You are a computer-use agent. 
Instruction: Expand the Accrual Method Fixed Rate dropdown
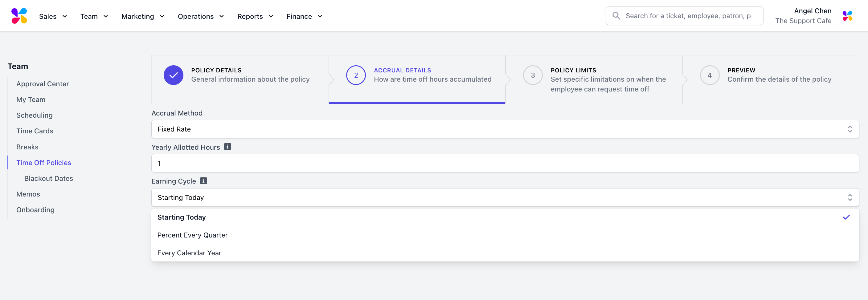point(505,129)
